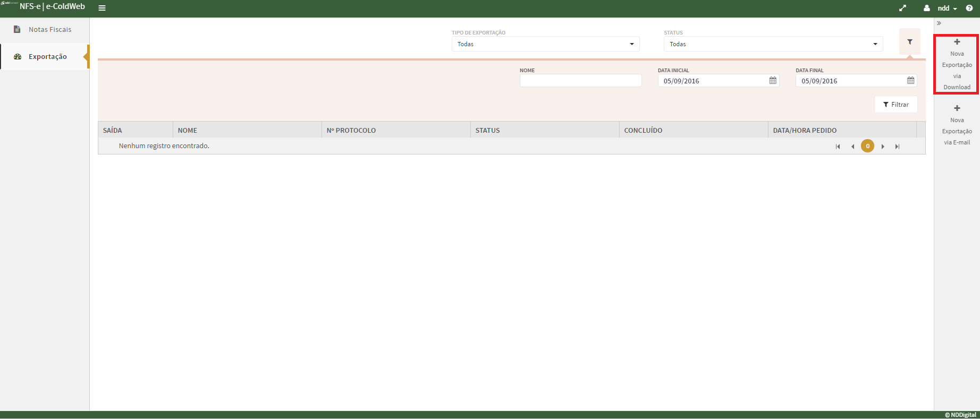Expand the Status dropdown

click(773, 44)
